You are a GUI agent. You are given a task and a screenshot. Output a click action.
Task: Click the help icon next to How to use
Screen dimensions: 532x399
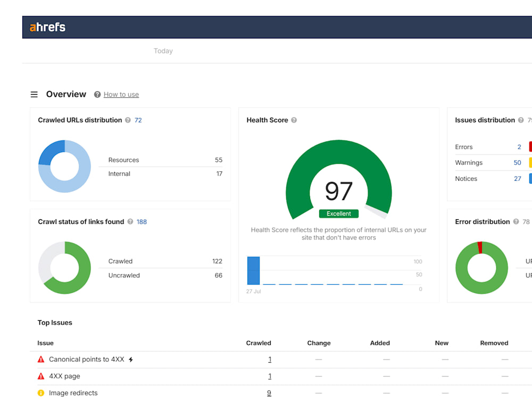(x=97, y=95)
